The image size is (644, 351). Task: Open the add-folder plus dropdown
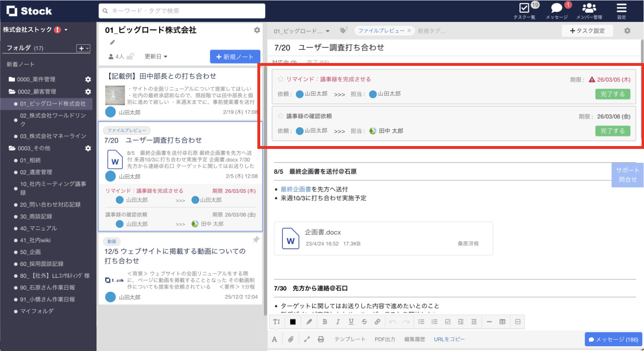pos(83,48)
